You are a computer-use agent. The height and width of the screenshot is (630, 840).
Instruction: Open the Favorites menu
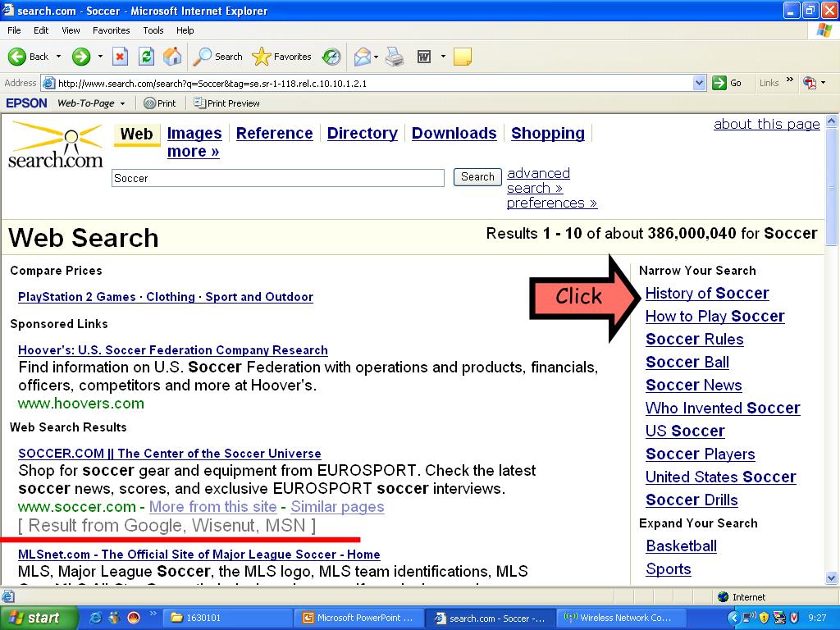(x=112, y=30)
